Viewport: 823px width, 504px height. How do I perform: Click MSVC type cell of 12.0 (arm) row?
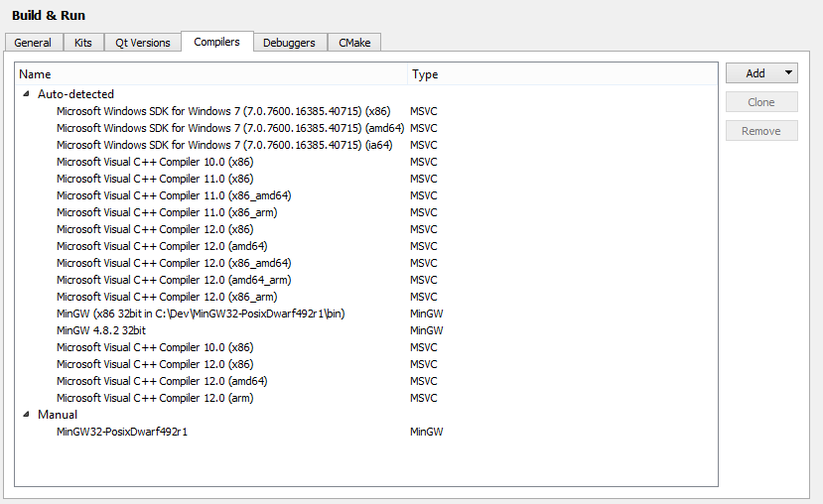[424, 398]
